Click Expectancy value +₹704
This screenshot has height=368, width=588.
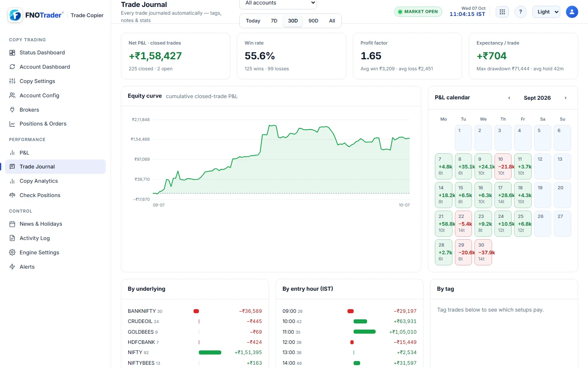tap(492, 56)
